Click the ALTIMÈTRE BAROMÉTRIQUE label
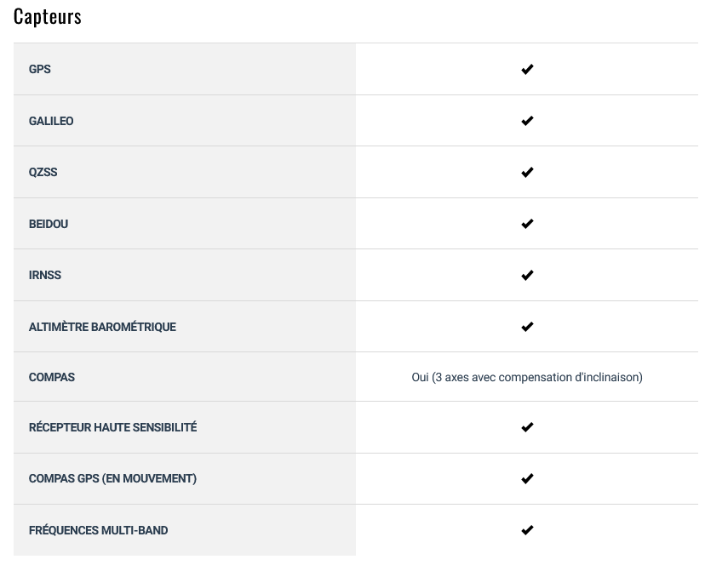The image size is (728, 571). [102, 327]
